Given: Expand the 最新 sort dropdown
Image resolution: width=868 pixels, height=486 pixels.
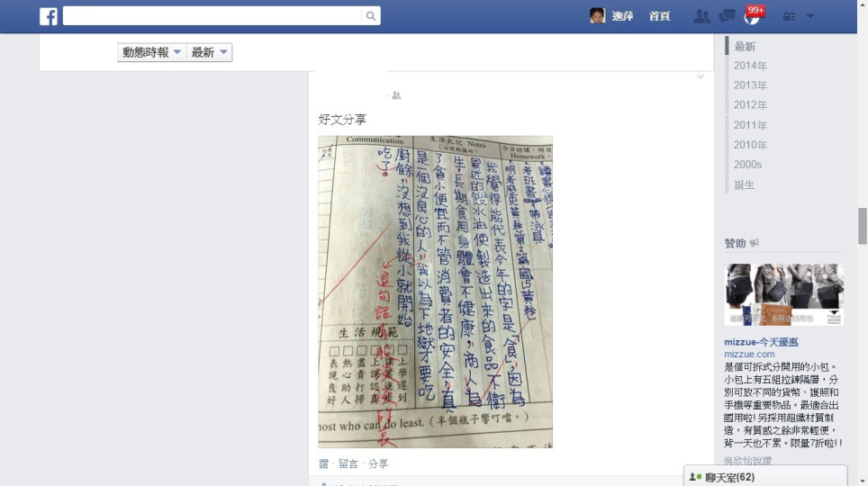Looking at the screenshot, I should [x=209, y=52].
